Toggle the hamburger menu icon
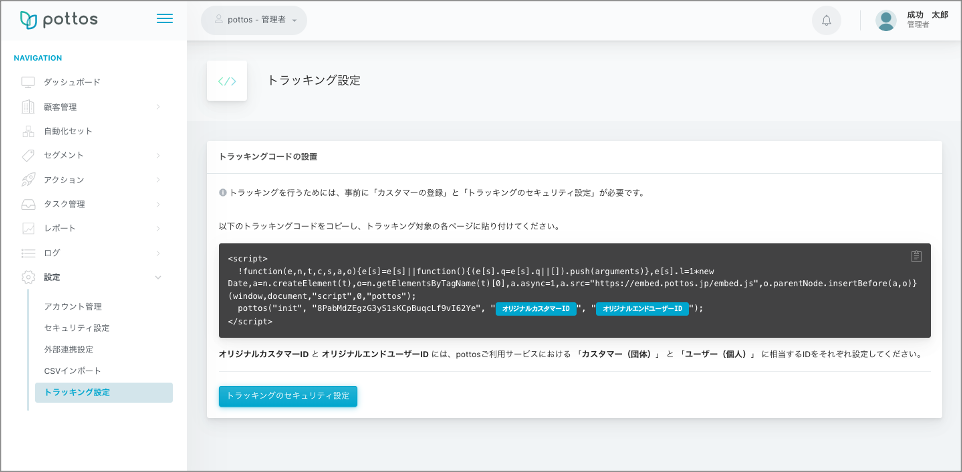 [x=164, y=19]
